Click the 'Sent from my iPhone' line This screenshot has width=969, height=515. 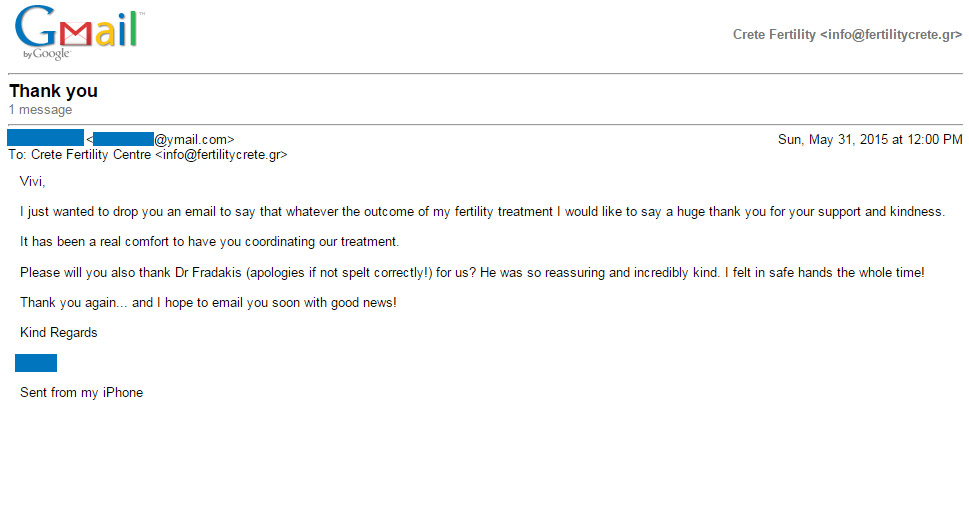[x=82, y=393]
